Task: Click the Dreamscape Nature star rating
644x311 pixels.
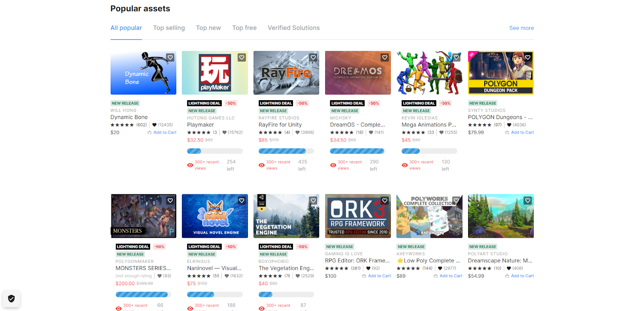Action: (479, 268)
